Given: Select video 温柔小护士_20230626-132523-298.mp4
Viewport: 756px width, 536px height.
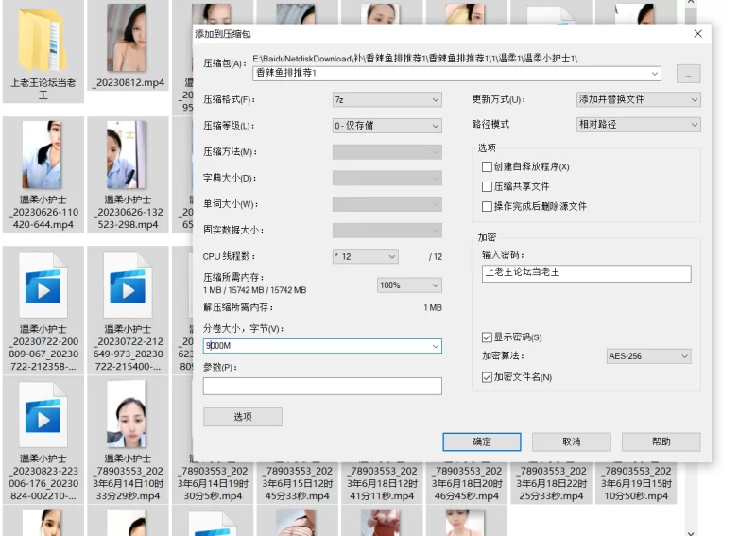Looking at the screenshot, I should pos(127,154).
